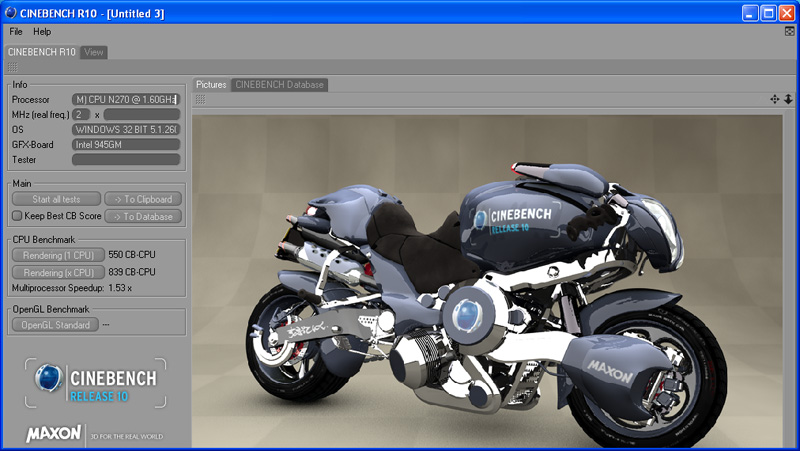The width and height of the screenshot is (800, 451).
Task: Click the Pictures panel grip handle icon
Action: click(200, 99)
